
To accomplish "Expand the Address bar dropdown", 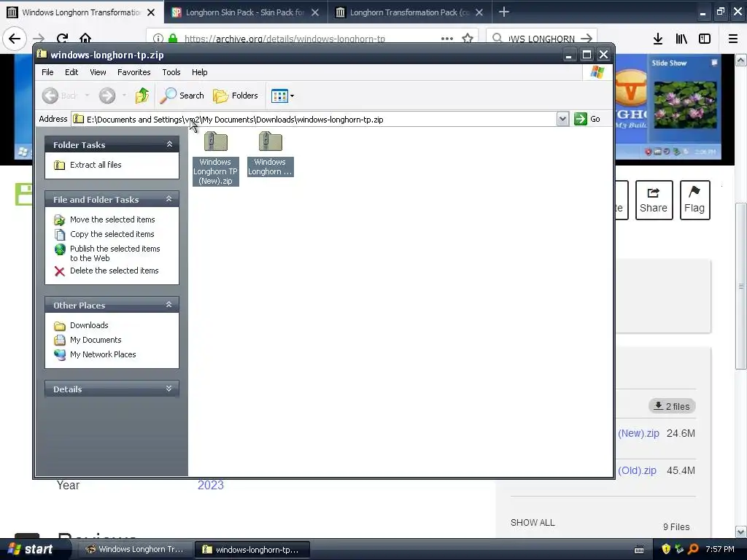I will tap(562, 119).
